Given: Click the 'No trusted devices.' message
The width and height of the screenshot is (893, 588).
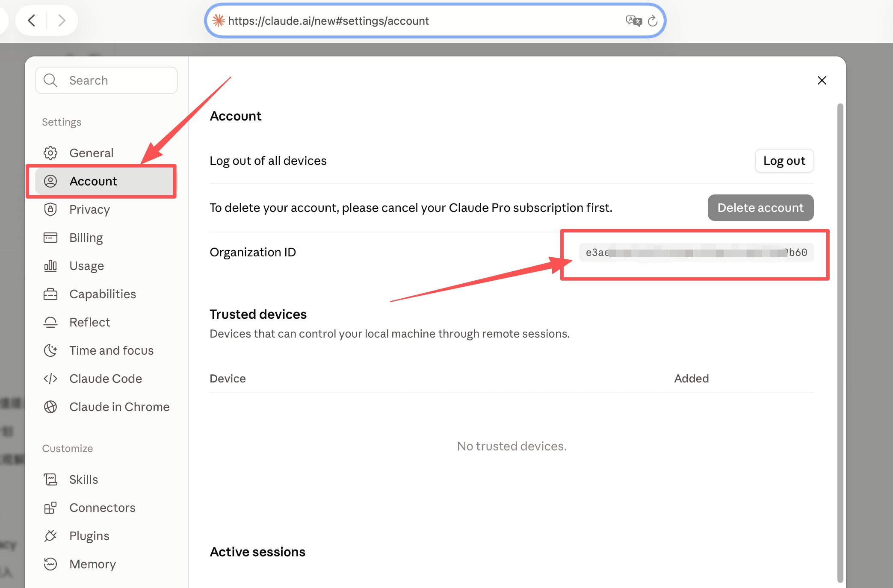Looking at the screenshot, I should tap(512, 446).
